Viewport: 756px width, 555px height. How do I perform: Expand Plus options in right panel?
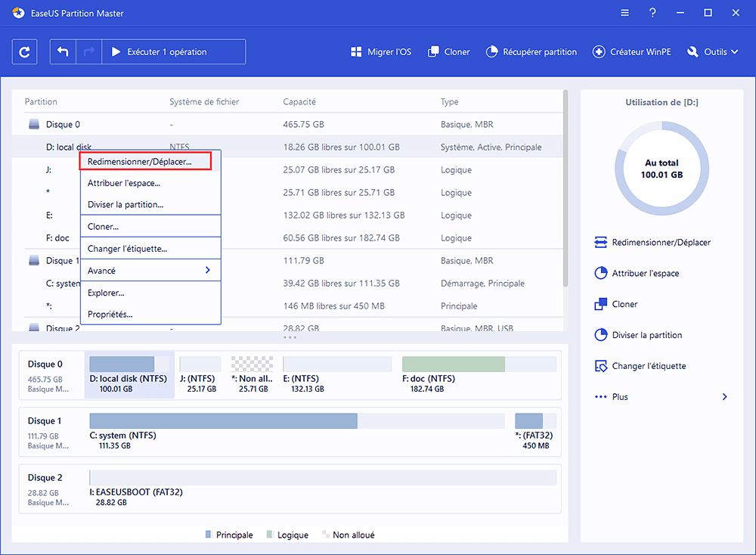tap(724, 397)
